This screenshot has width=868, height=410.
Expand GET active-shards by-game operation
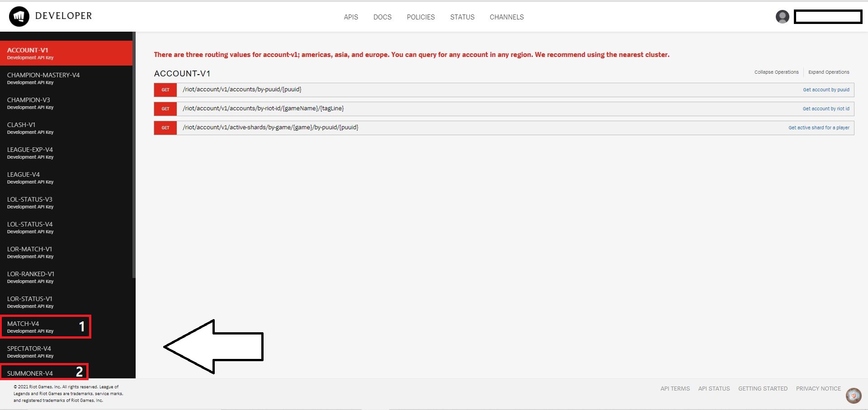point(504,127)
